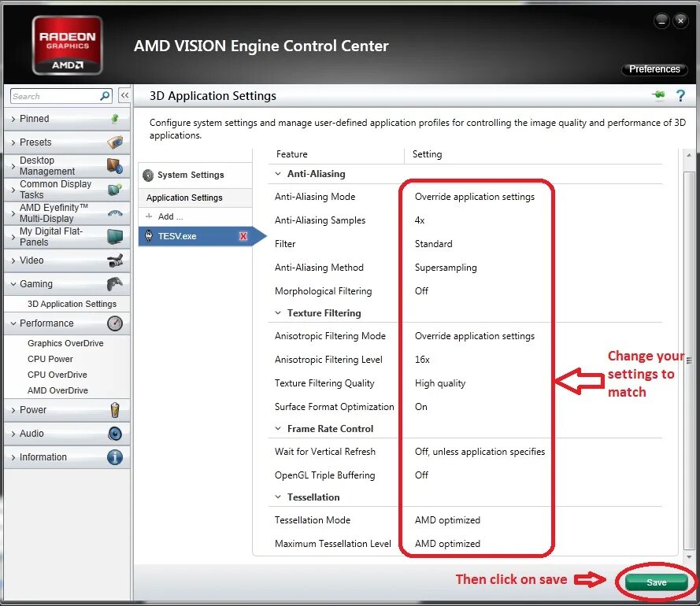
Task: Toggle OpenGL Triple Buffering Off setting
Action: tap(421, 475)
